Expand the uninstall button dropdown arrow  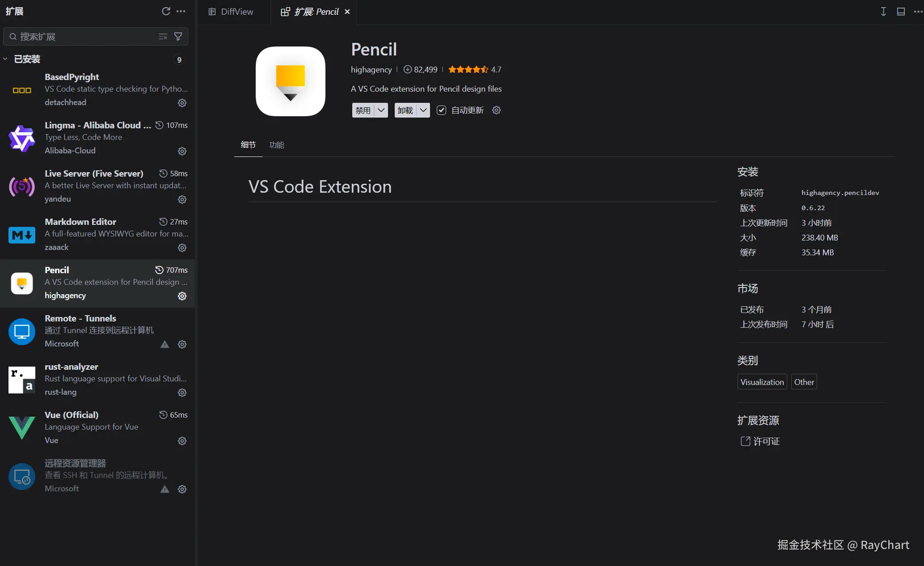coord(423,110)
